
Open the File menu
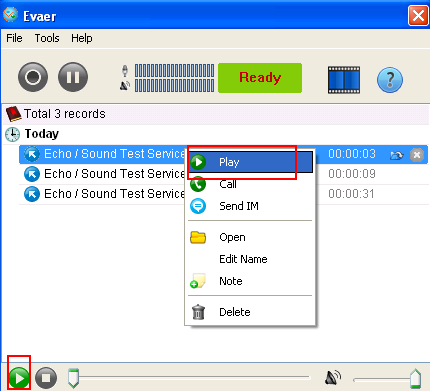pyautogui.click(x=14, y=38)
